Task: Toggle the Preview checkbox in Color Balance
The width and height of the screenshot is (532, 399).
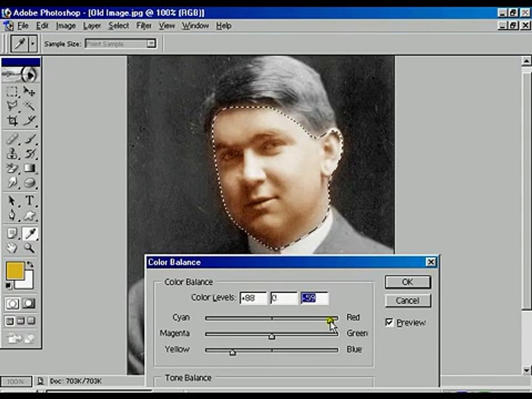Action: (389, 323)
